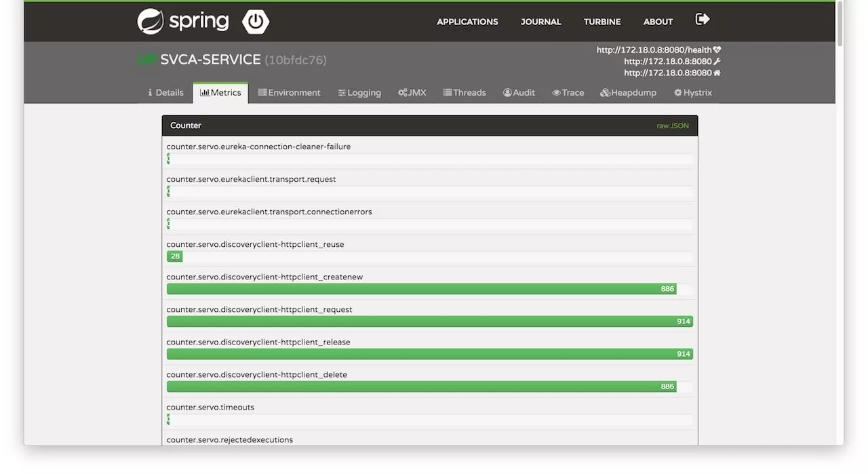Open the health URL with heartbeat icon
868x474 pixels.
[658, 50]
